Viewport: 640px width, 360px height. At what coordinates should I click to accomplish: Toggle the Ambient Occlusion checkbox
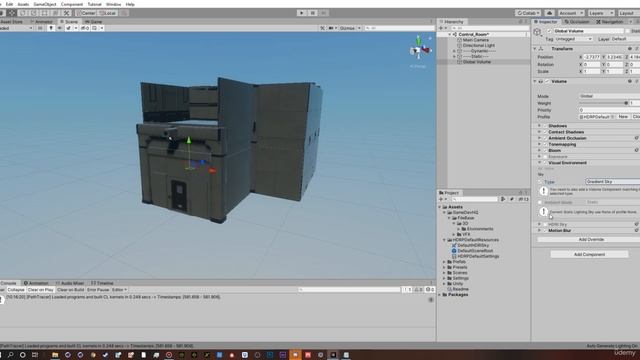tap(545, 138)
